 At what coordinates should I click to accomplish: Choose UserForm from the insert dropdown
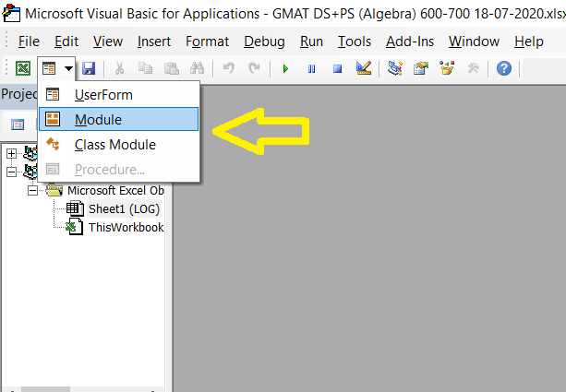click(119, 95)
